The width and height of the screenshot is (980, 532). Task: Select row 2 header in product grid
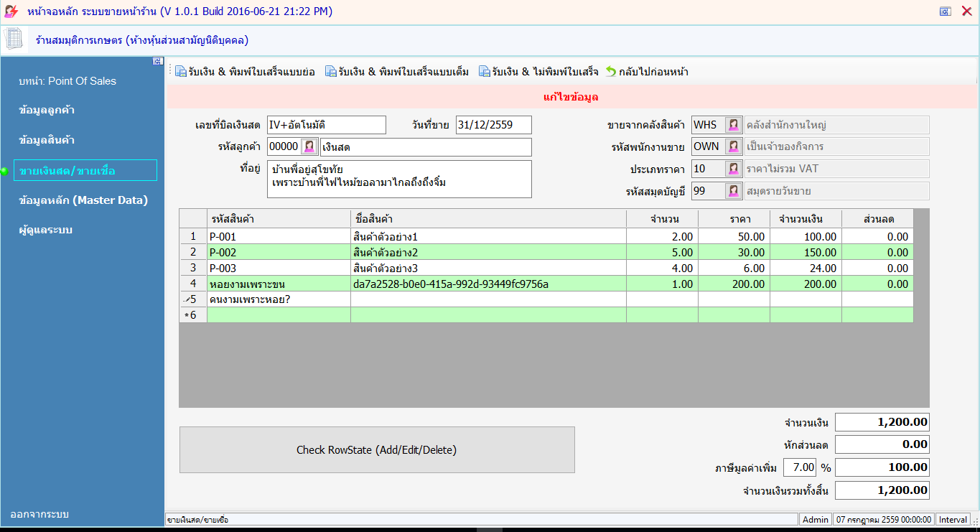click(x=193, y=252)
